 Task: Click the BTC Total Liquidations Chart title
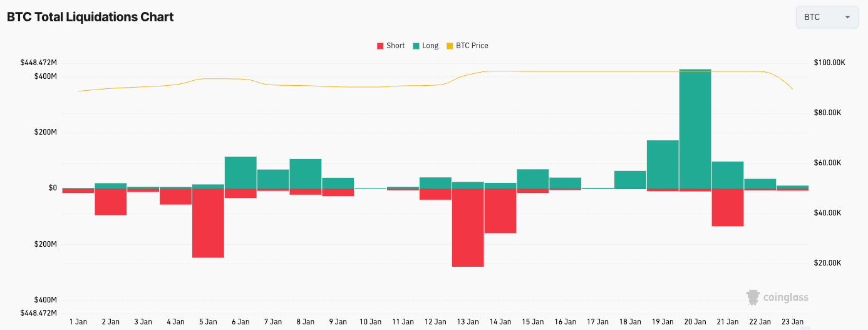(90, 18)
